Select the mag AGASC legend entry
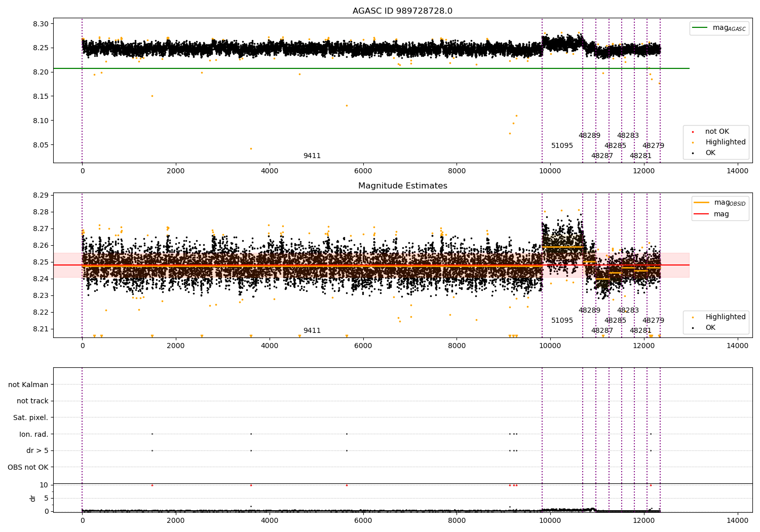 coord(719,28)
